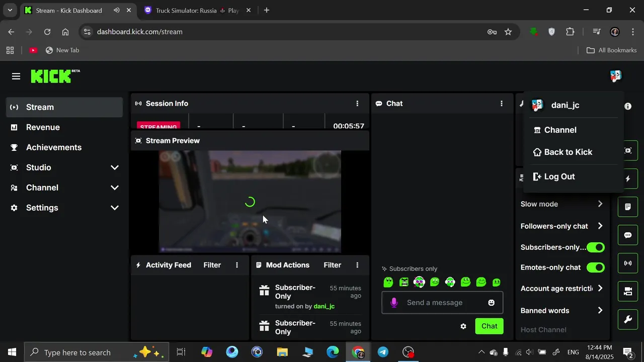The height and width of the screenshot is (362, 644).
Task: Click the camera widget icon in right rail
Action: (x=628, y=292)
